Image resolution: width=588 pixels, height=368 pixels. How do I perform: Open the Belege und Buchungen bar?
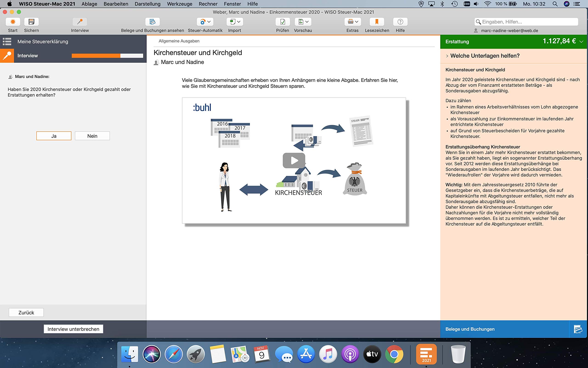coord(505,329)
